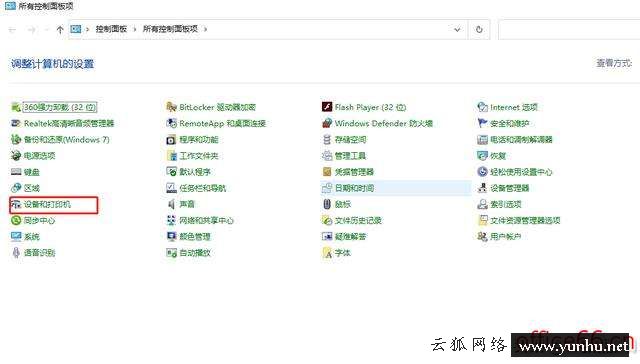Open the 任务栏和导航 link
Screen dimensions: 640x364
(x=202, y=188)
